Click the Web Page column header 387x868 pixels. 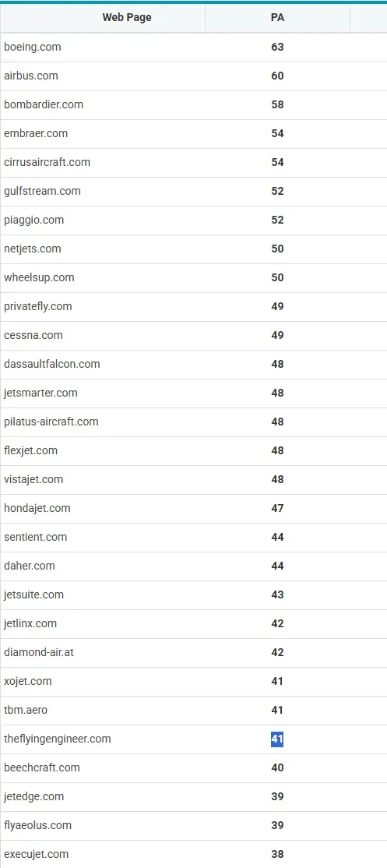pyautogui.click(x=127, y=18)
